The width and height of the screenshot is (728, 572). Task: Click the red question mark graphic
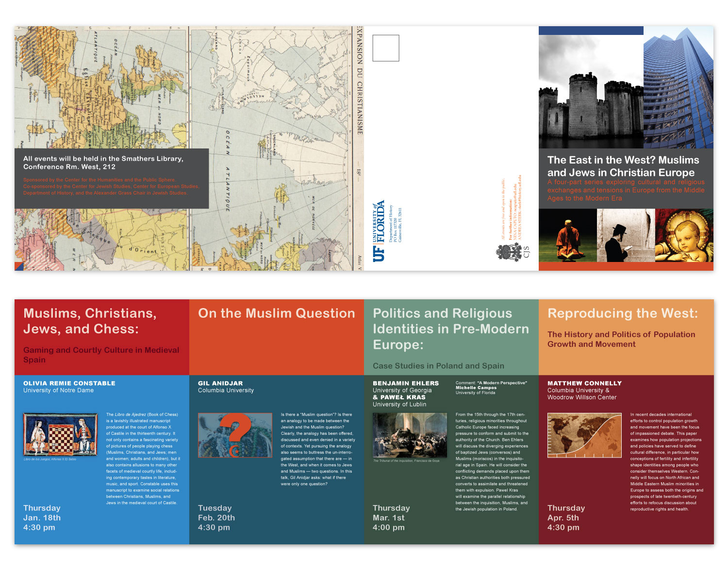coord(234,435)
